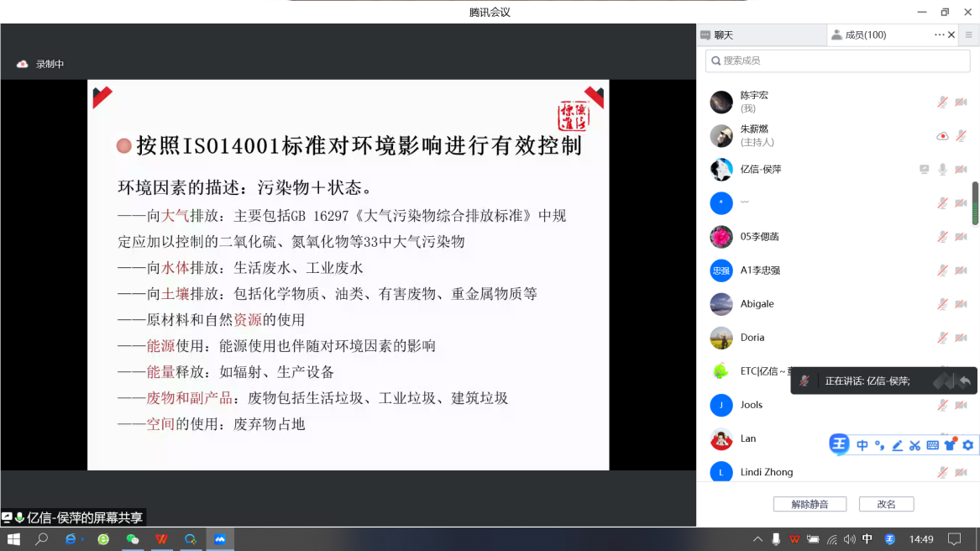
Task: Expand hidden icons in the system tray
Action: click(757, 538)
